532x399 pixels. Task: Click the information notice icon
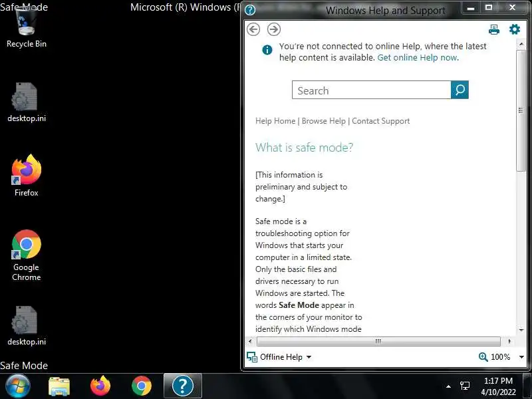tap(267, 51)
